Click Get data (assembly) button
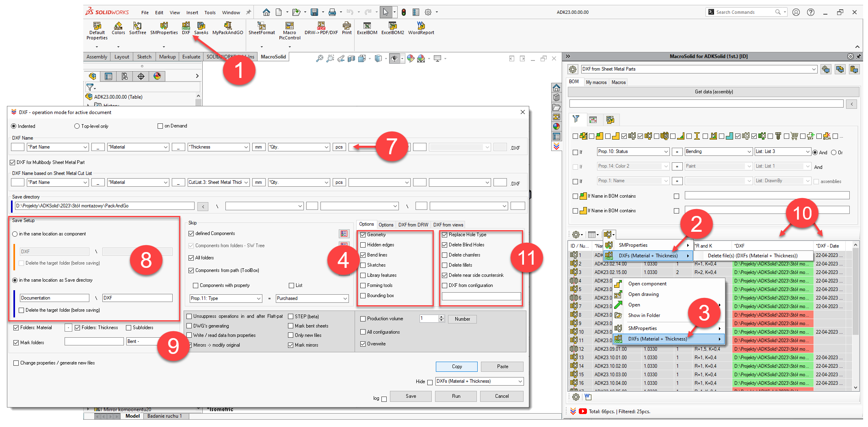This screenshot has height=427, width=868. coord(714,92)
